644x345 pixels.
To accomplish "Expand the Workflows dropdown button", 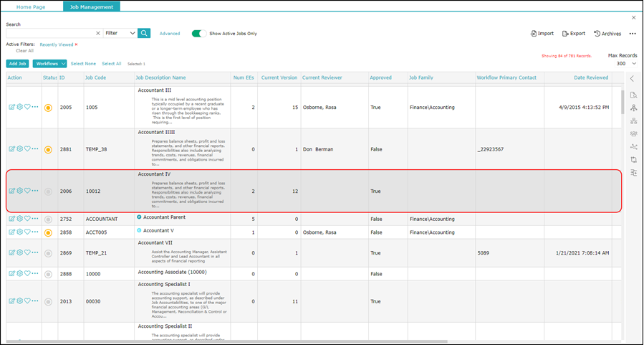I will (49, 64).
